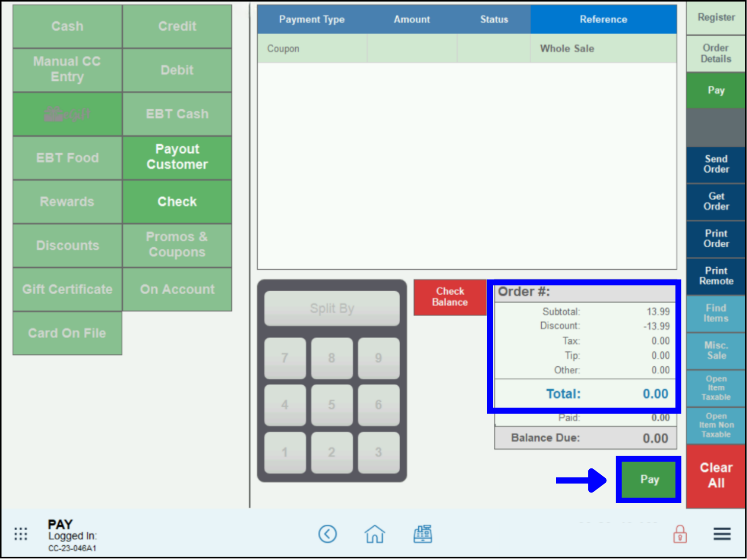Image resolution: width=747 pixels, height=560 pixels.
Task: Open the hamburger menu icon
Action: coord(722,534)
